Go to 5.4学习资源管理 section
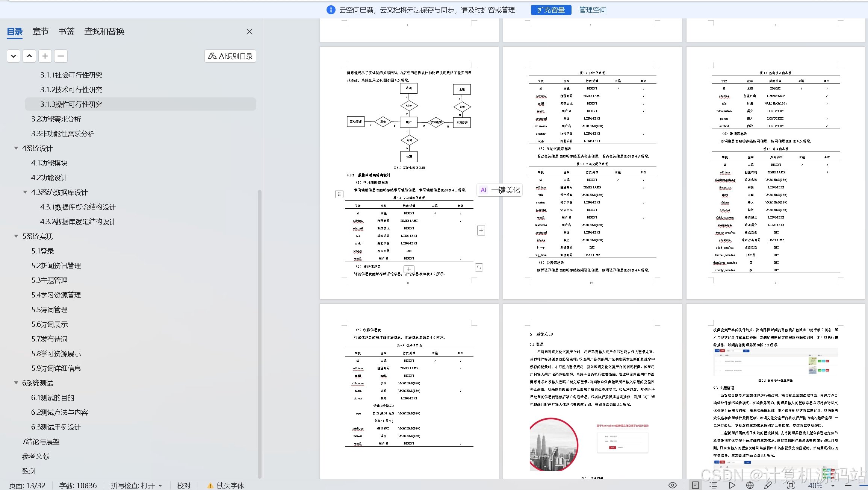Image resolution: width=868 pixels, height=490 pixels. pyautogui.click(x=56, y=295)
